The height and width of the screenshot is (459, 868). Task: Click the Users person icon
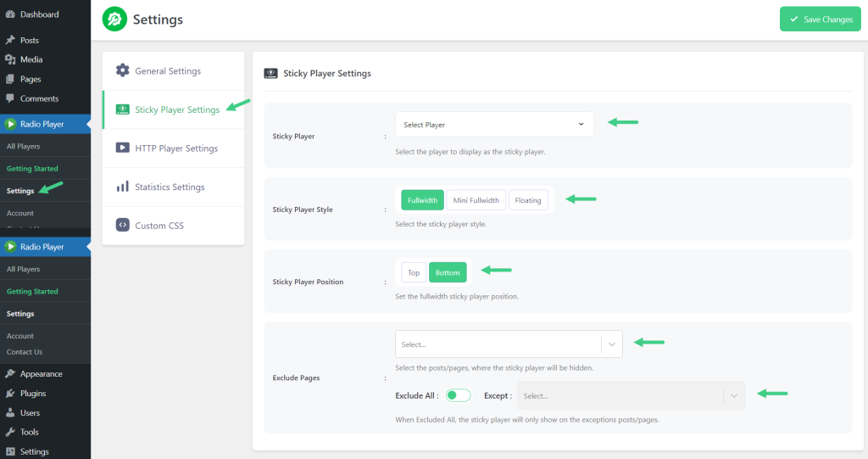coord(10,412)
